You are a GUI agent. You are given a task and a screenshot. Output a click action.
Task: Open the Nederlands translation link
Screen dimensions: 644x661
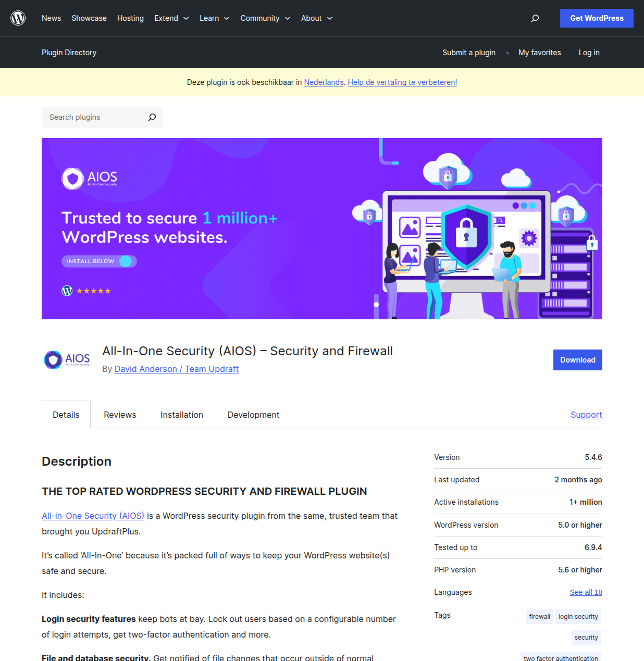(x=324, y=82)
